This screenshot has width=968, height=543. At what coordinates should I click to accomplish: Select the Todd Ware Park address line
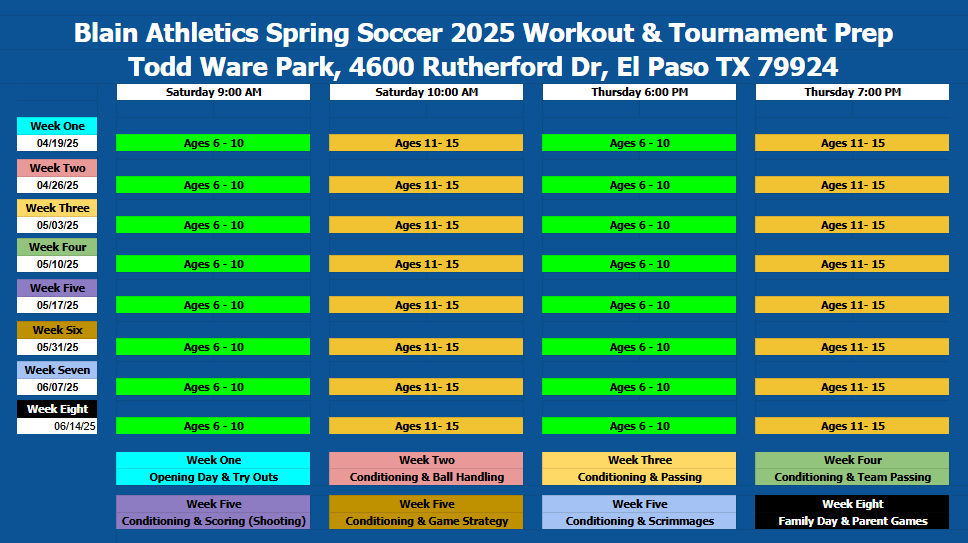pyautogui.click(x=483, y=67)
